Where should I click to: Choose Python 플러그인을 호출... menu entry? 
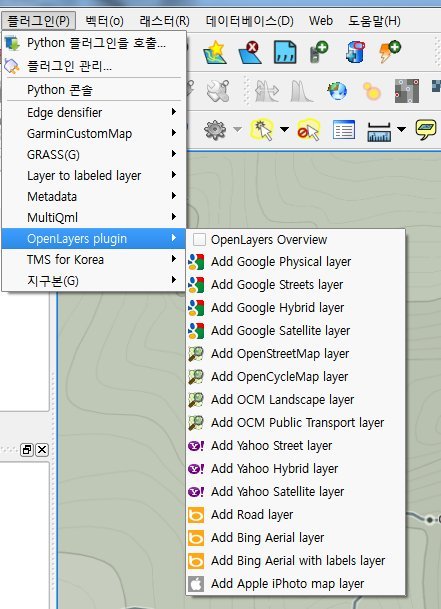coord(94,43)
